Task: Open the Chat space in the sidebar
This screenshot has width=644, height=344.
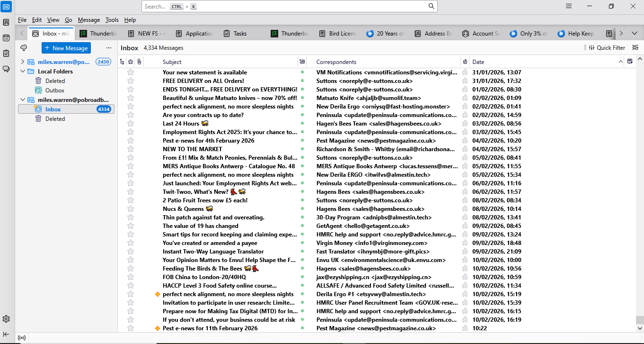Action: [6, 69]
